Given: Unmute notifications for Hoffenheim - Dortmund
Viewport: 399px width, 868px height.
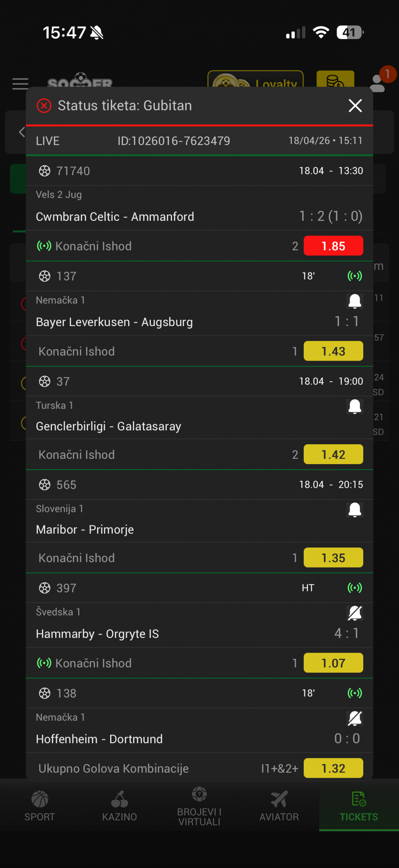Looking at the screenshot, I should click(x=355, y=718).
